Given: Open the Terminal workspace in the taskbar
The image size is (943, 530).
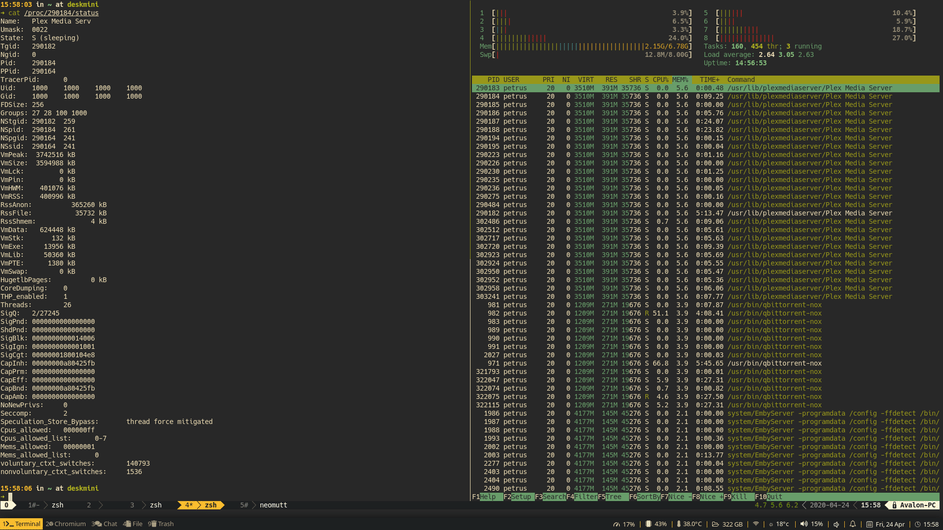Looking at the screenshot, I should [22, 524].
